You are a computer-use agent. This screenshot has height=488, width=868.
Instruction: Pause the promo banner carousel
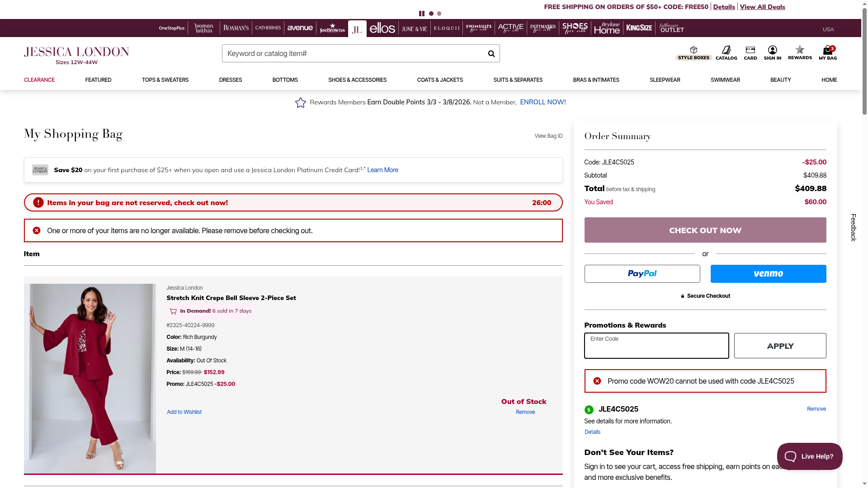pyautogui.click(x=421, y=14)
